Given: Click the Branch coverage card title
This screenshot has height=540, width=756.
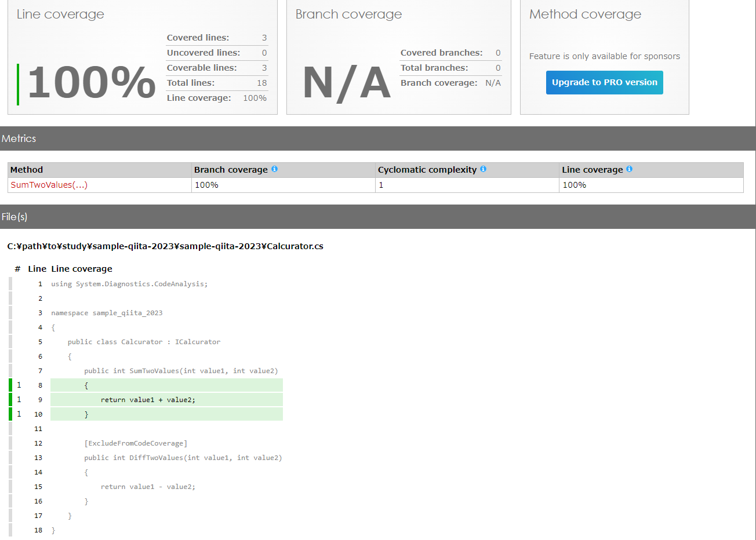Looking at the screenshot, I should 348,14.
